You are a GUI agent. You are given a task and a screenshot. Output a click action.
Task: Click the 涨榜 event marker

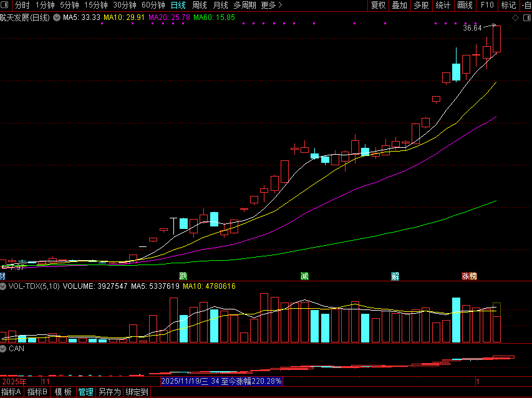[x=469, y=276]
